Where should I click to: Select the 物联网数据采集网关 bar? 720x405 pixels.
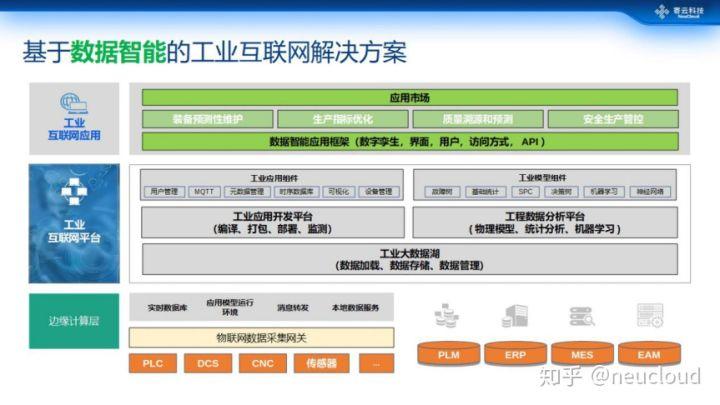tap(261, 338)
